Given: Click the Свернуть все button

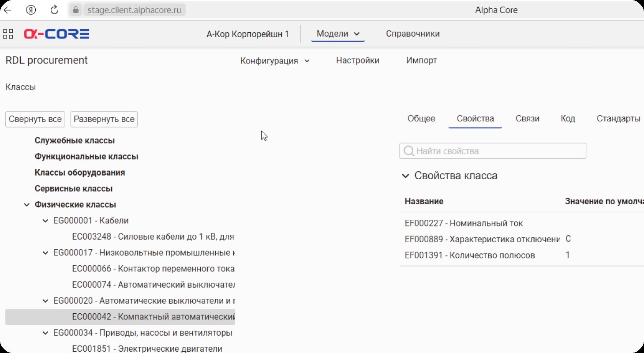Looking at the screenshot, I should [x=35, y=119].
